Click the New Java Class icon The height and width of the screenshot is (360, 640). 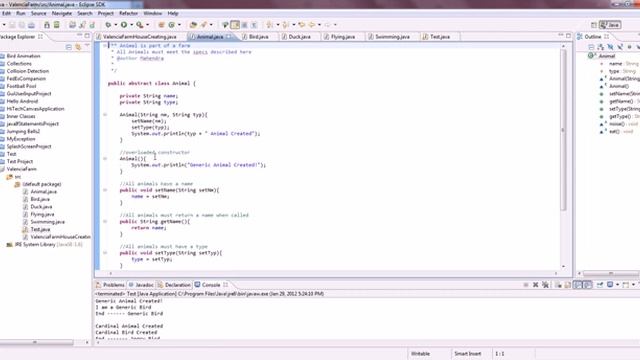pyautogui.click(x=172, y=25)
